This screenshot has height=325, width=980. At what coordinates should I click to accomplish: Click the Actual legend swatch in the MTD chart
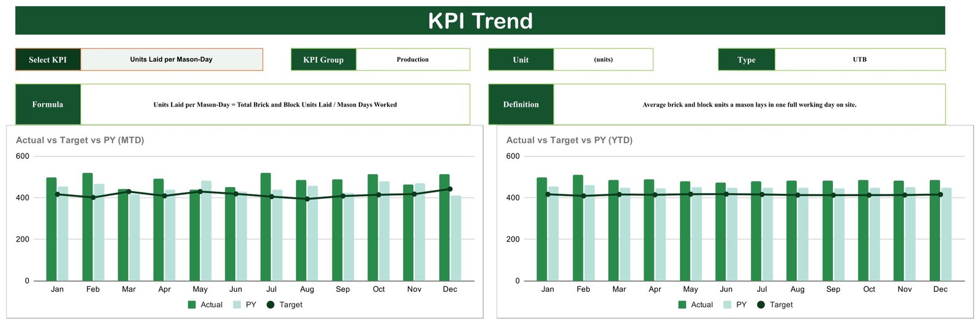click(192, 305)
